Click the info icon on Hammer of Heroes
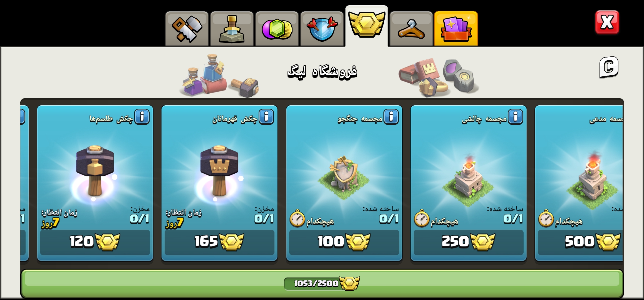 (x=266, y=117)
